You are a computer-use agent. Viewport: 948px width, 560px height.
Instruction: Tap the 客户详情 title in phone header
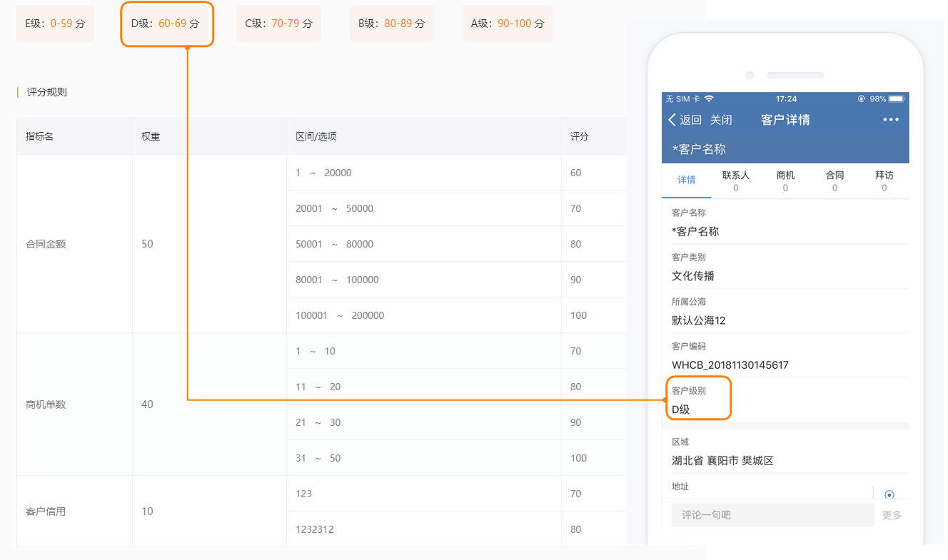coord(785,120)
